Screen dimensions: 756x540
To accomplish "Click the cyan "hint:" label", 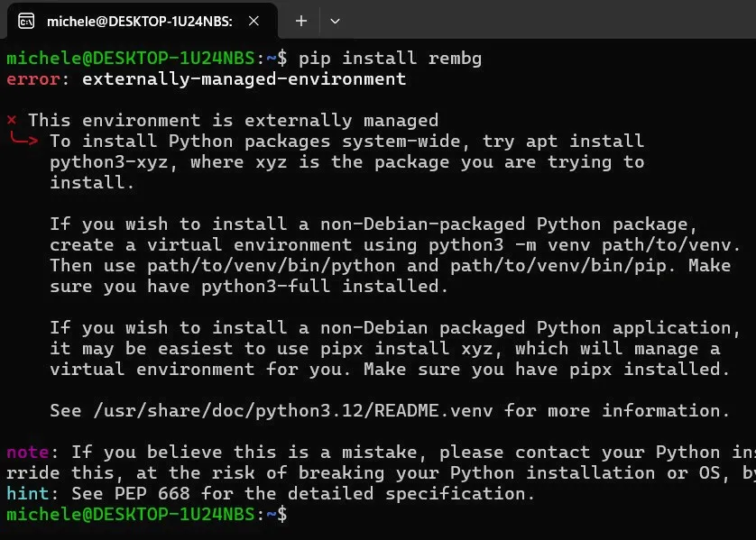I will pos(28,493).
